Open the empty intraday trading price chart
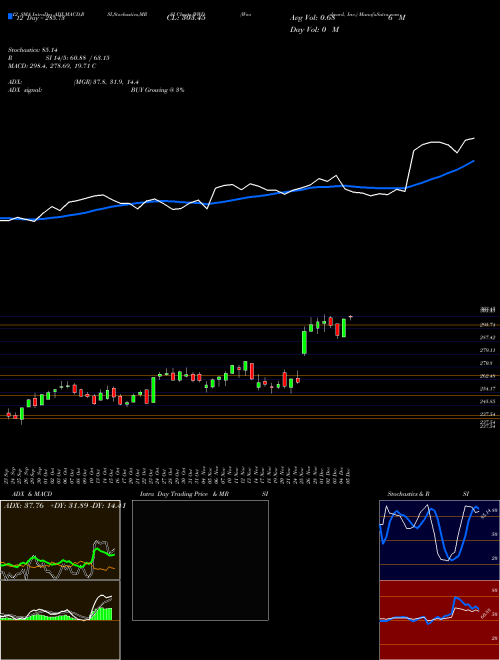This screenshot has width=500, height=660. pos(200,560)
